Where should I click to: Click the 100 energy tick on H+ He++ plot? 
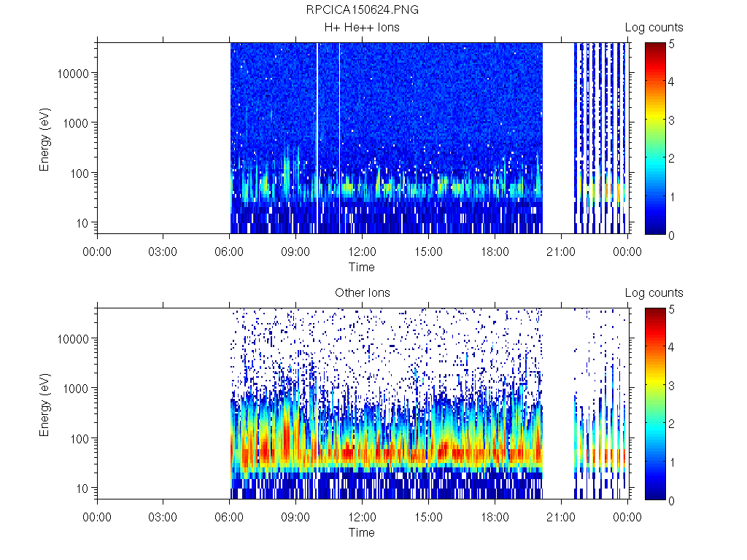79,174
